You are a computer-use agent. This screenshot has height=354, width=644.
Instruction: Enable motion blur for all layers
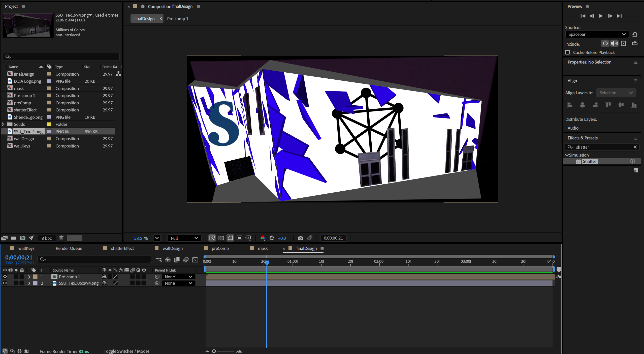tap(186, 260)
